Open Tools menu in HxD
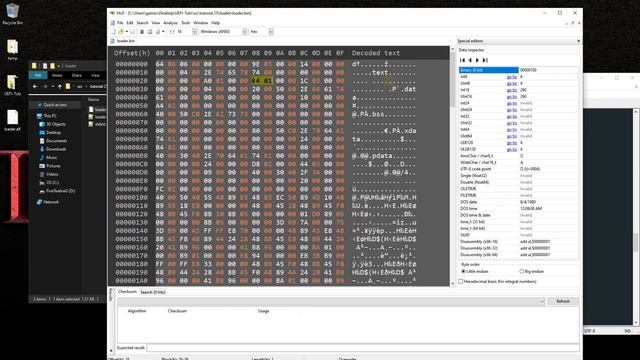The image size is (640, 360). (185, 23)
